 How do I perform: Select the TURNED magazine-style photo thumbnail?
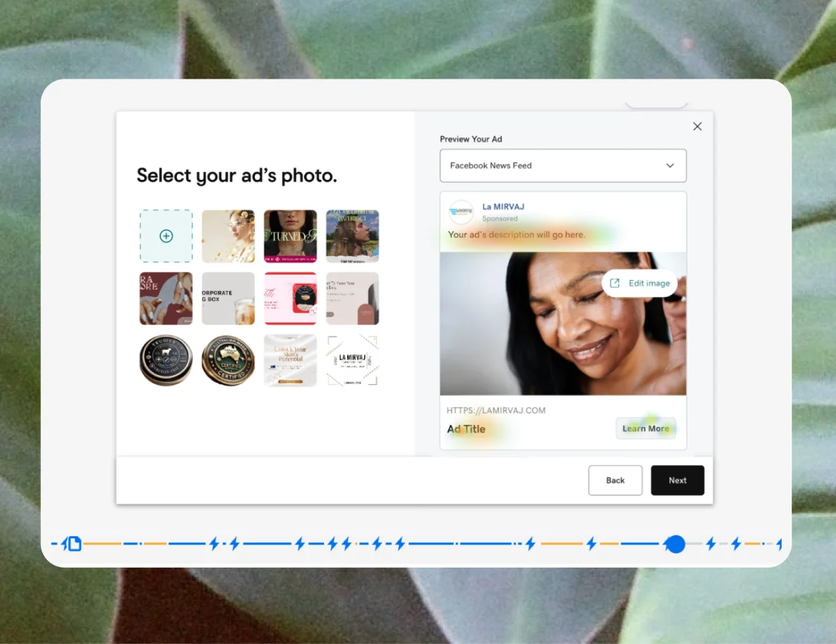tap(290, 236)
